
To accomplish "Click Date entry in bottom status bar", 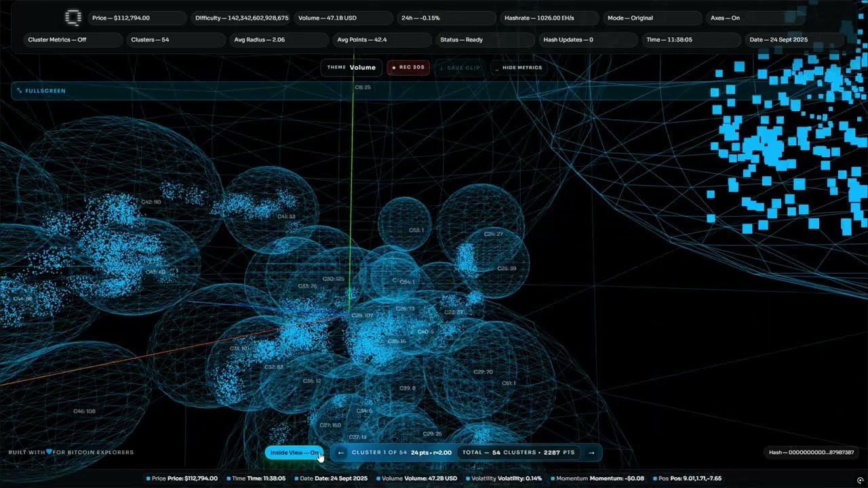I will [330, 479].
